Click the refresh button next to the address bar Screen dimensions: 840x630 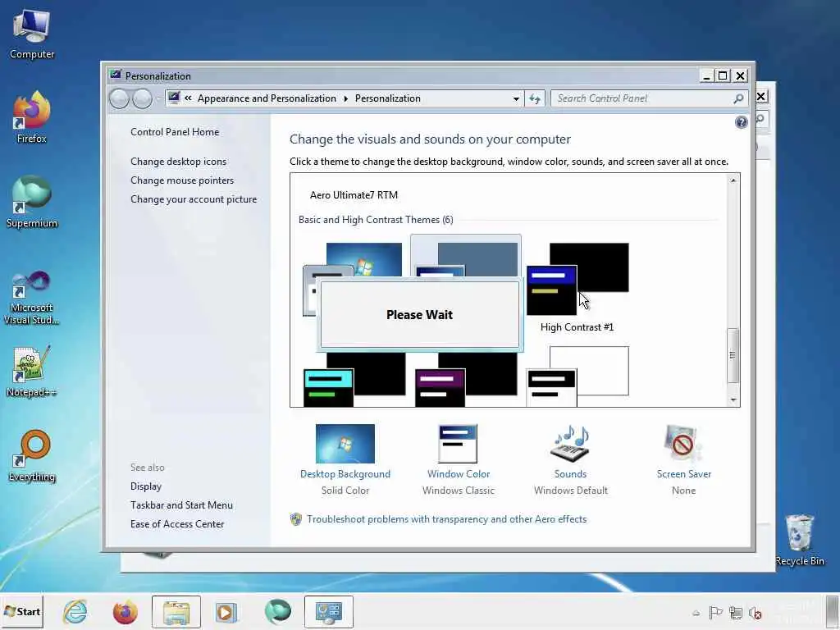tap(535, 98)
